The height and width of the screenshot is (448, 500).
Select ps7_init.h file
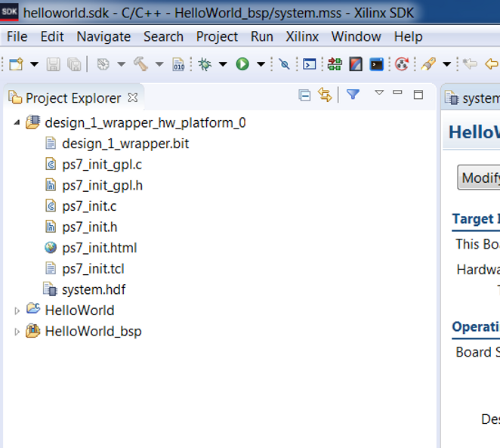90,227
